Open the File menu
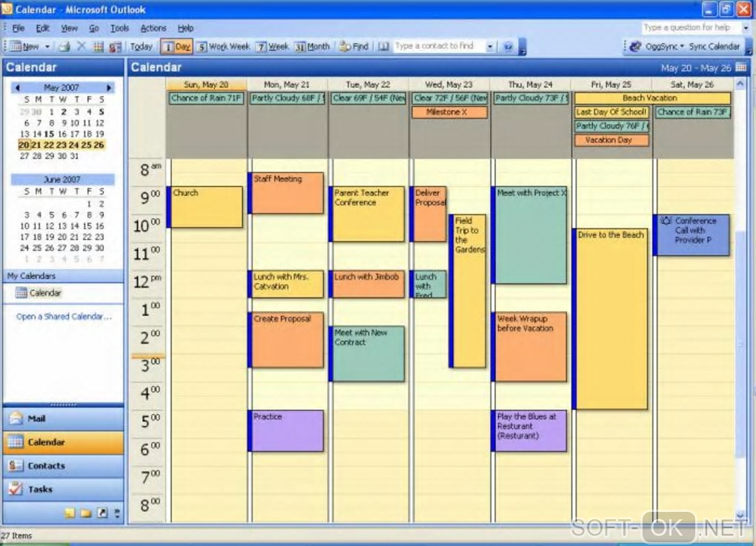756x546 pixels. pyautogui.click(x=19, y=28)
